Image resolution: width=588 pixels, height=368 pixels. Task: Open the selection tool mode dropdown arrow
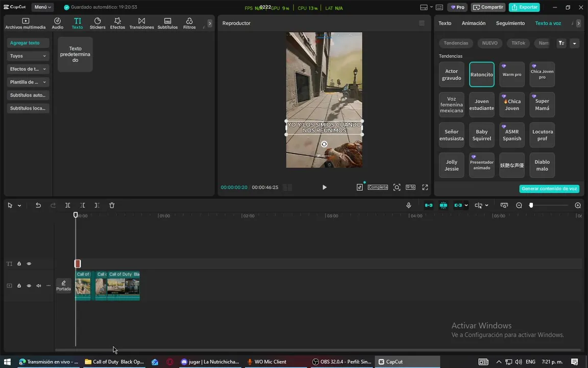pos(19,206)
